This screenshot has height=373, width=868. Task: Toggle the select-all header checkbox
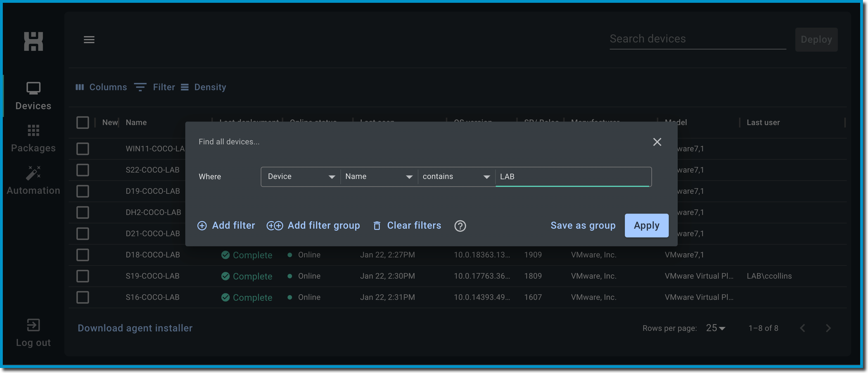(82, 123)
